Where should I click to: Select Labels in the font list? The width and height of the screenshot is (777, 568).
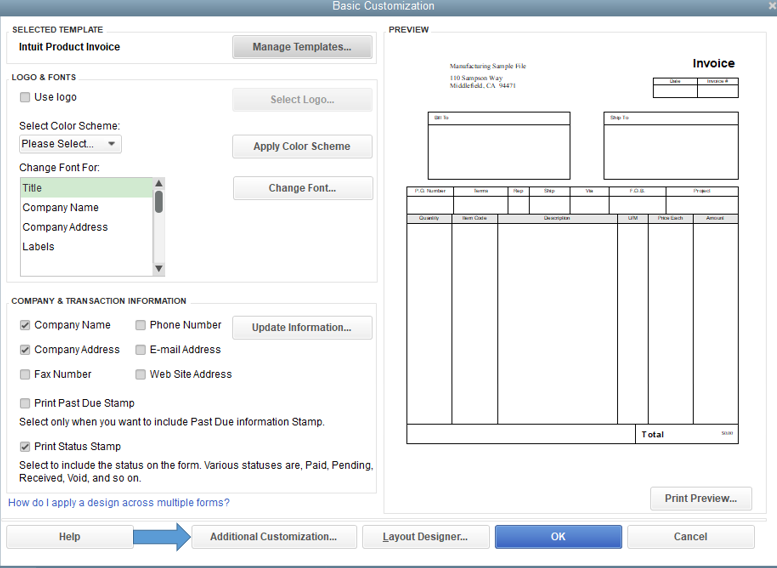(x=87, y=246)
